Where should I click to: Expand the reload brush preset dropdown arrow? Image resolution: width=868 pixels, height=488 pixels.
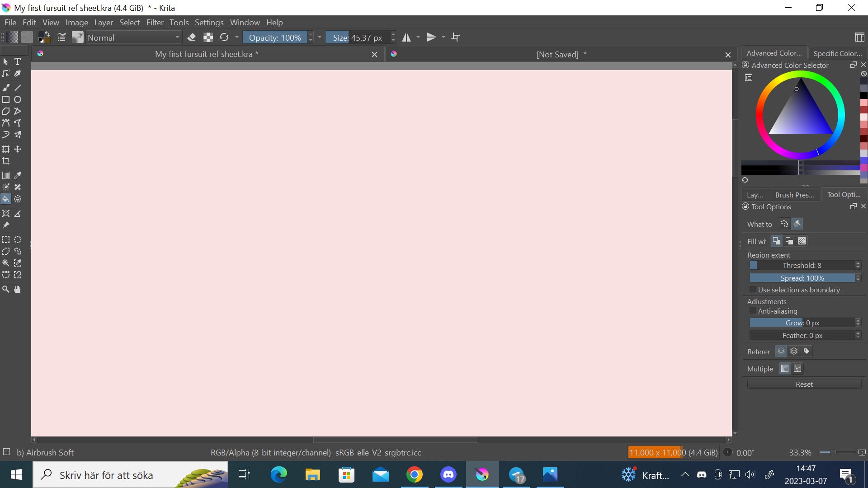pyautogui.click(x=237, y=38)
